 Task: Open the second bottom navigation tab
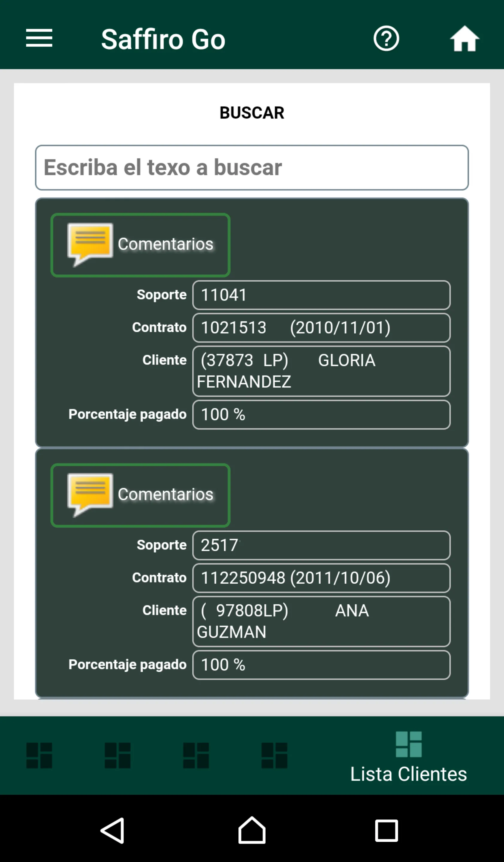coord(118,756)
